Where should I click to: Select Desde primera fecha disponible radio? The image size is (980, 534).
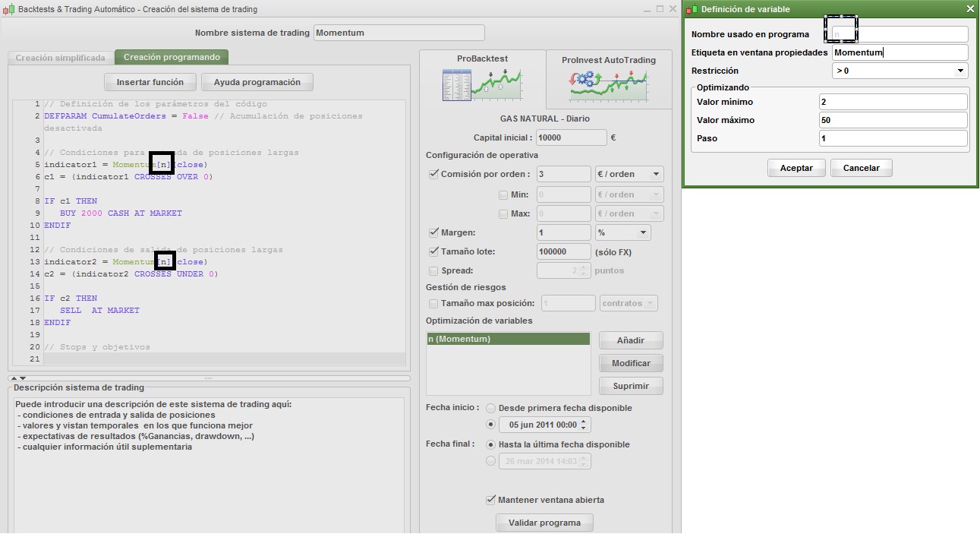click(x=490, y=408)
